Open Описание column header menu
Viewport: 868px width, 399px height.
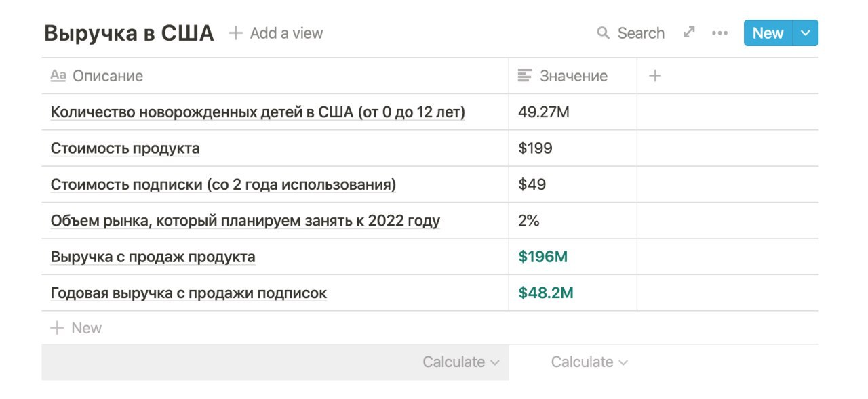coord(275,76)
